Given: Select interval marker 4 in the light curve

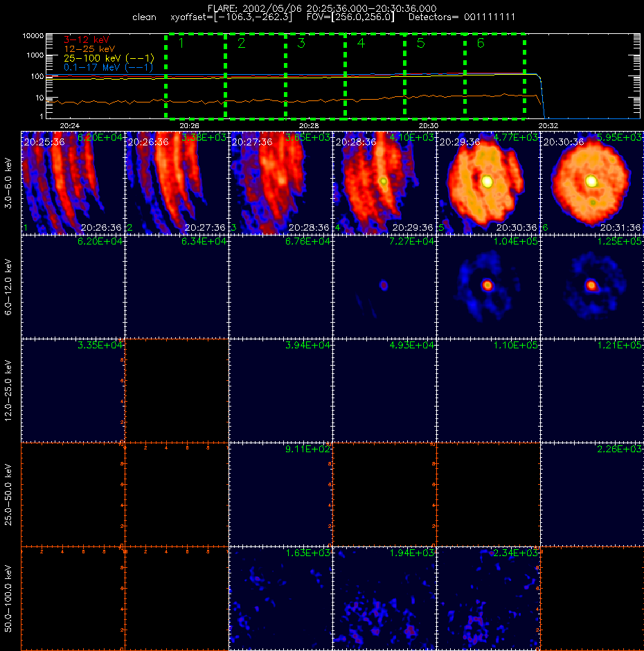Looking at the screenshot, I should click(x=361, y=43).
